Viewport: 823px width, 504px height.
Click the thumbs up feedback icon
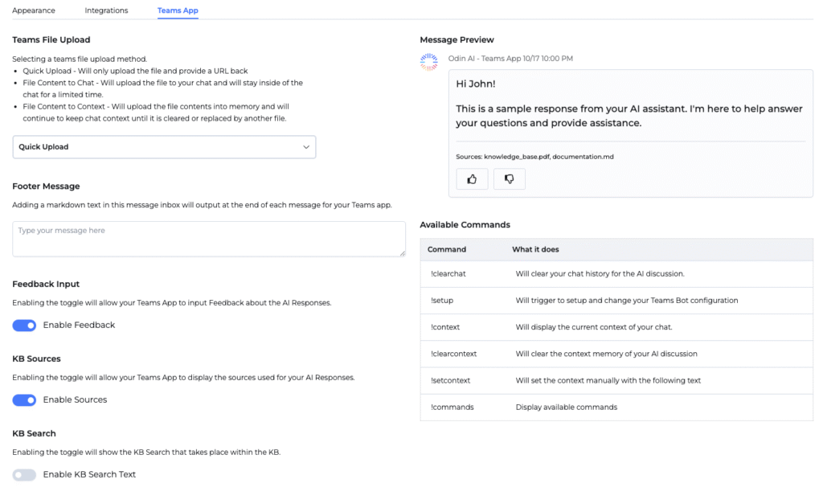(472, 179)
